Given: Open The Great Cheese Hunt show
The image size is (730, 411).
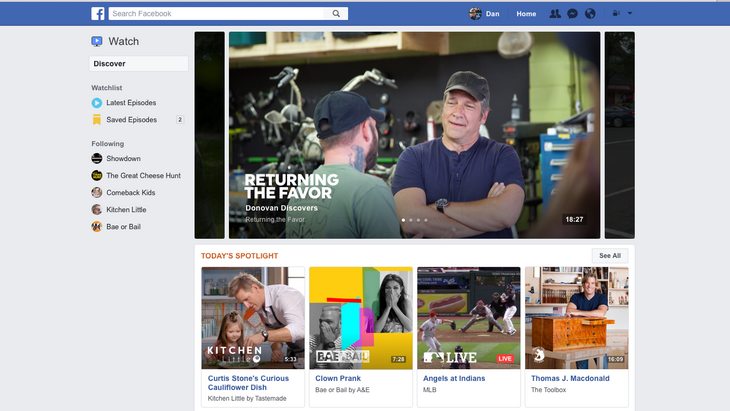Looking at the screenshot, I should point(143,176).
